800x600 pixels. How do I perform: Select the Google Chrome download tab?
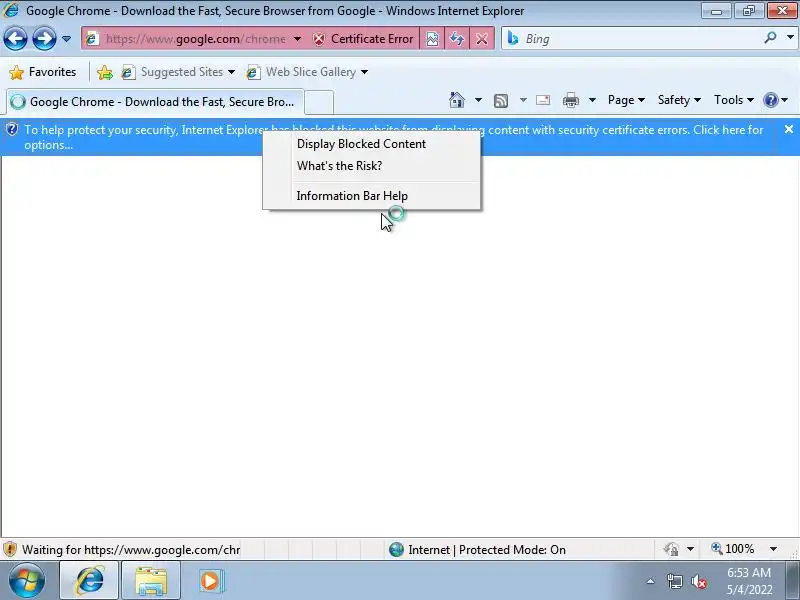(155, 102)
